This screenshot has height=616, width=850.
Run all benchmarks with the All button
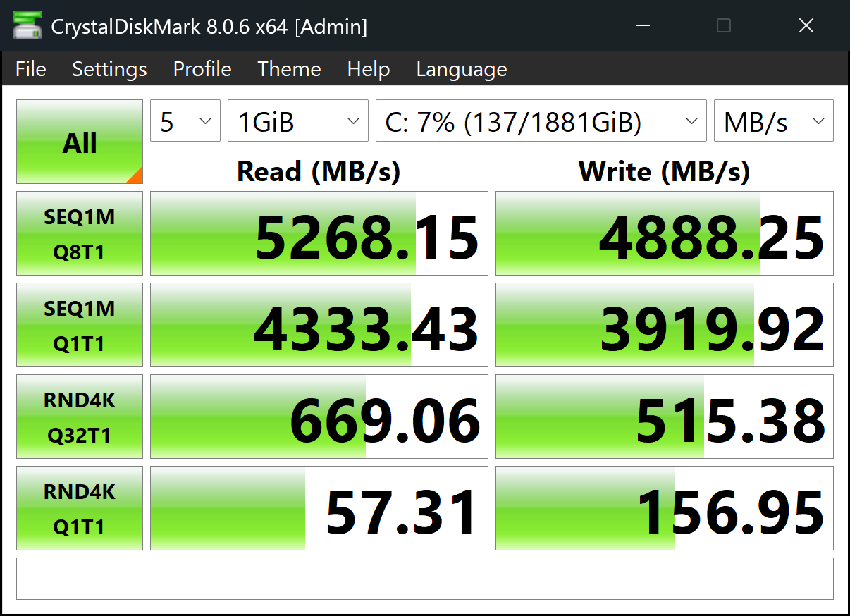(80, 142)
